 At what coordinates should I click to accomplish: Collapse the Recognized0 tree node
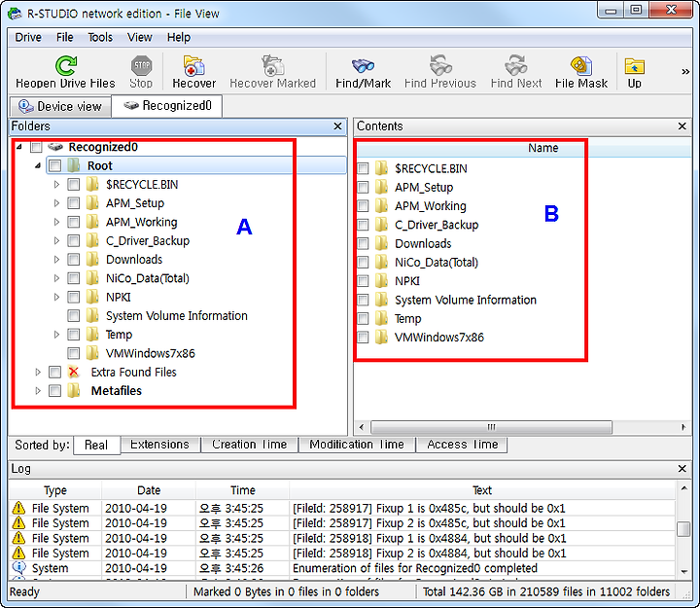point(19,147)
